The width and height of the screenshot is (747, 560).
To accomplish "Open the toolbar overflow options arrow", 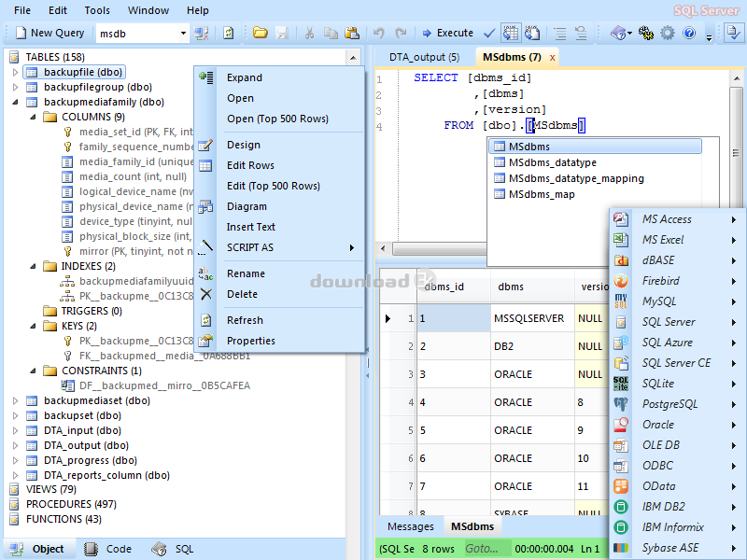I will click(x=710, y=36).
